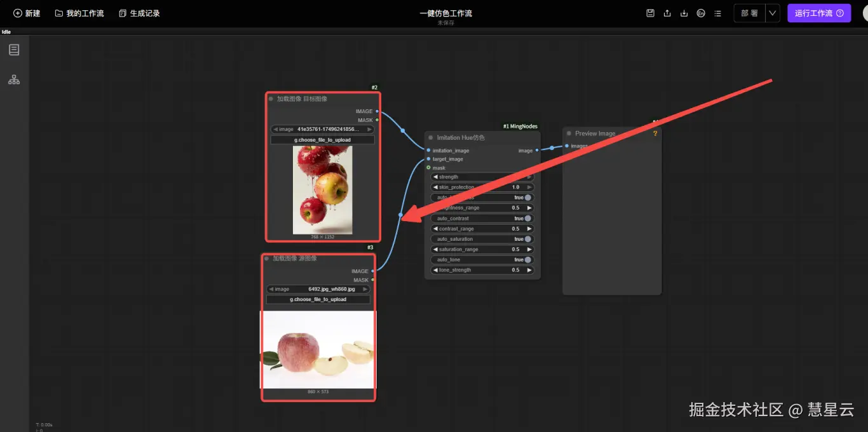Expand the deploy dropdown arrow
This screenshot has height=432, width=868.
tap(773, 13)
